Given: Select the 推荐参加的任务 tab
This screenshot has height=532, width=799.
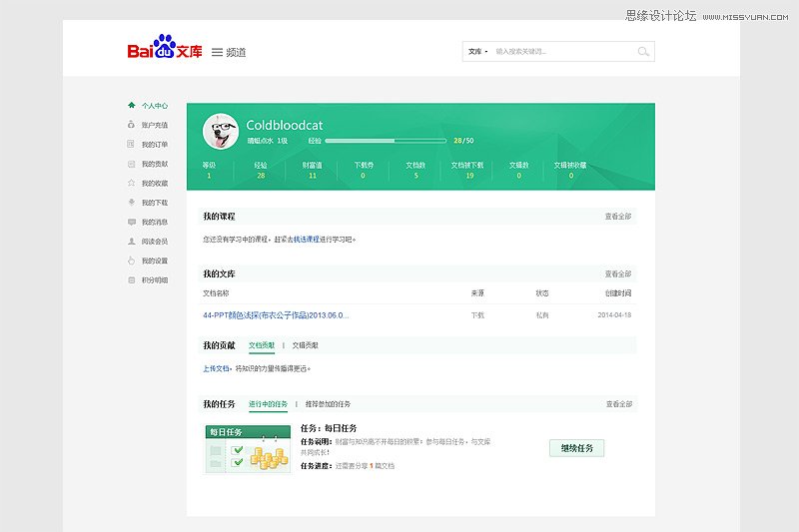Looking at the screenshot, I should [x=328, y=403].
